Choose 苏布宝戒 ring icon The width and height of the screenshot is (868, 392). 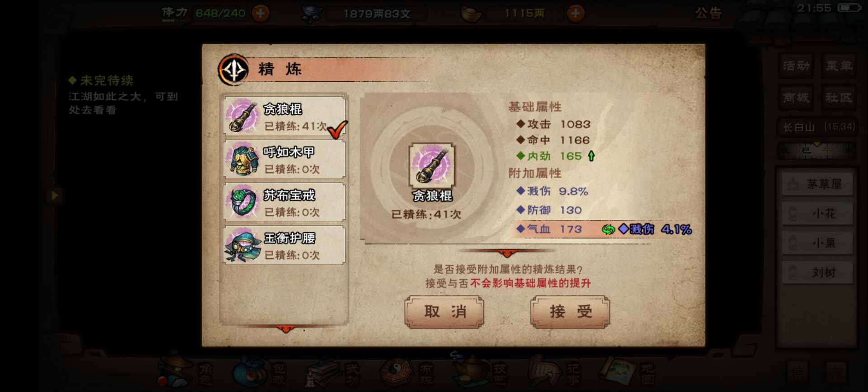pos(243,202)
